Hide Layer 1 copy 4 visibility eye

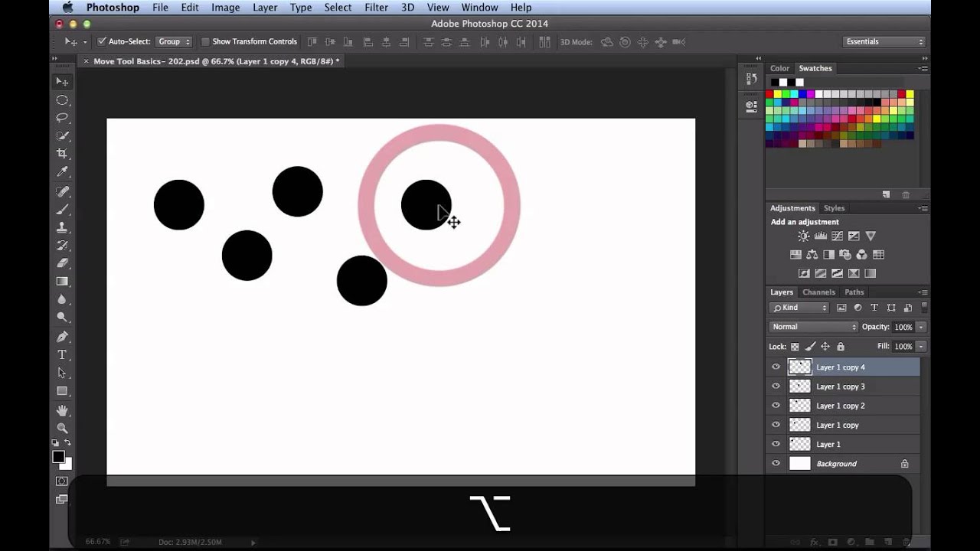click(x=776, y=367)
